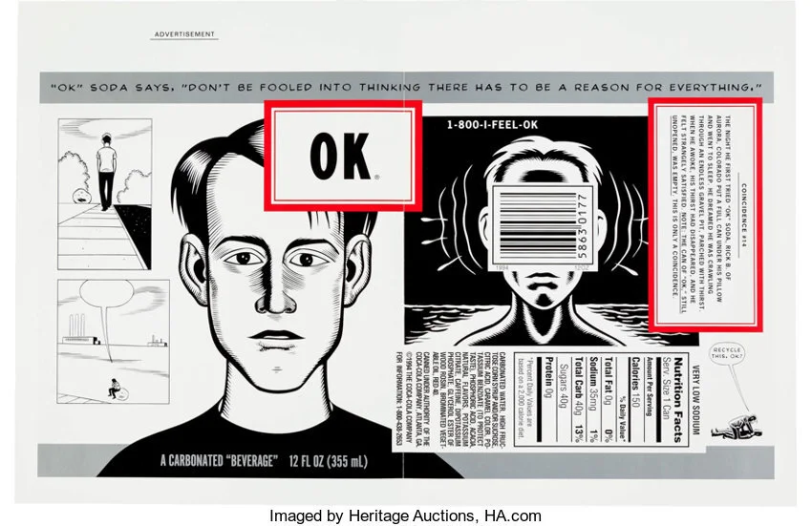This screenshot has width=812, height=526.
Task: Click the red-bordered OK logo box
Action: (x=343, y=156)
